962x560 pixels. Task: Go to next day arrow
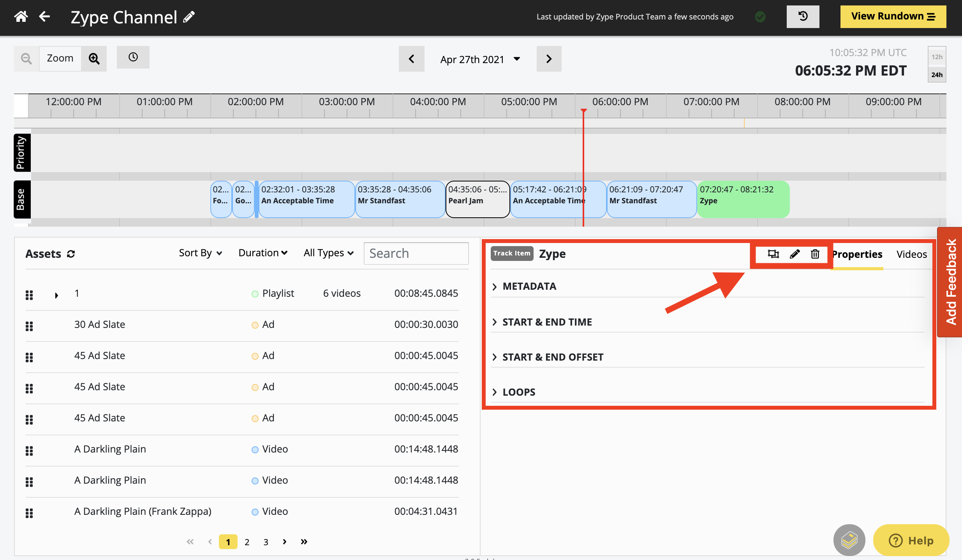549,59
